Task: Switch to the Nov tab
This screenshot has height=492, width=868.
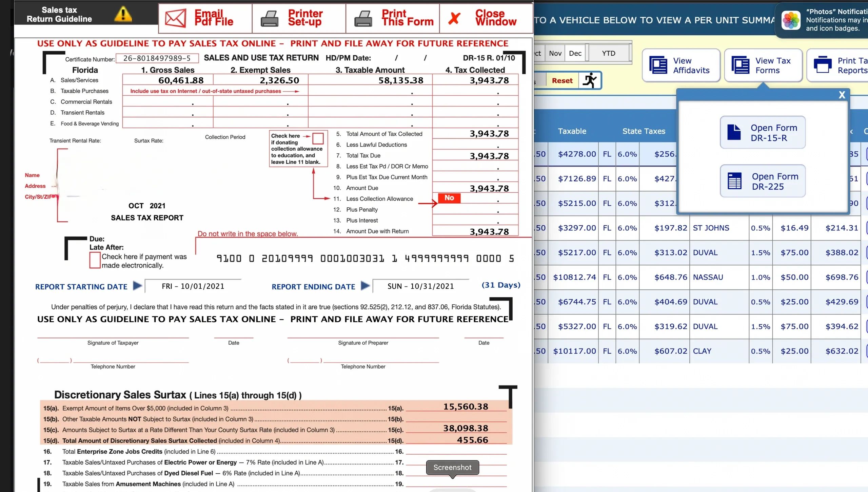Action: pos(555,53)
